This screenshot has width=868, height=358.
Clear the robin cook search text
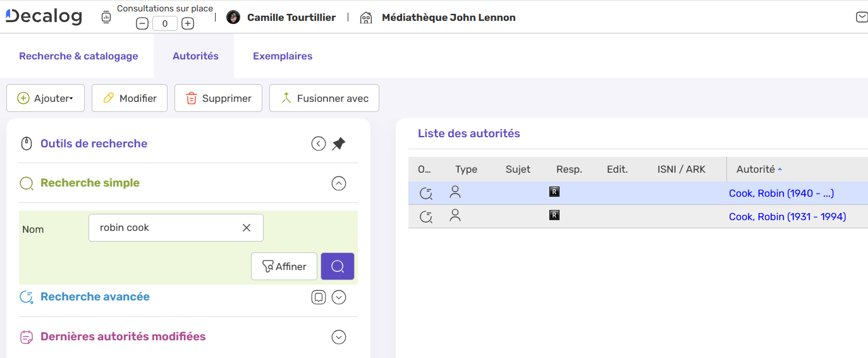point(247,228)
